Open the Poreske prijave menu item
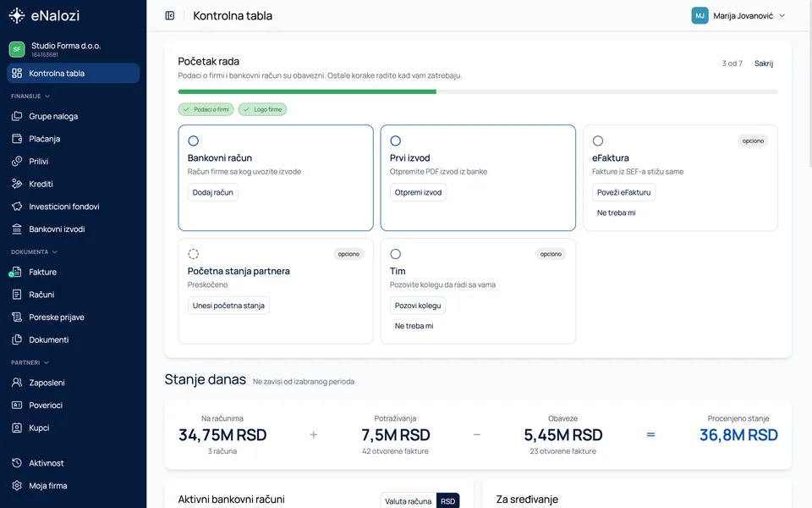The height and width of the screenshot is (508, 812). coord(73,317)
